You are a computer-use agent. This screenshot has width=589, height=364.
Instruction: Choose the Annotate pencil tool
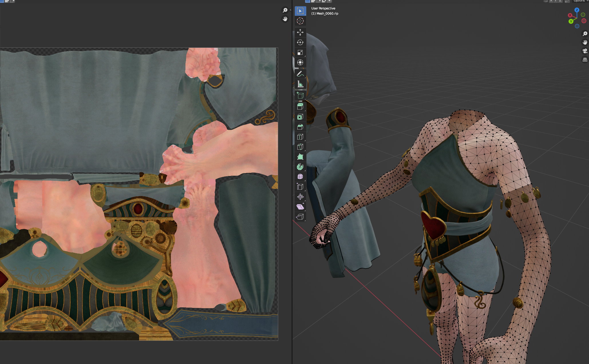[300, 74]
